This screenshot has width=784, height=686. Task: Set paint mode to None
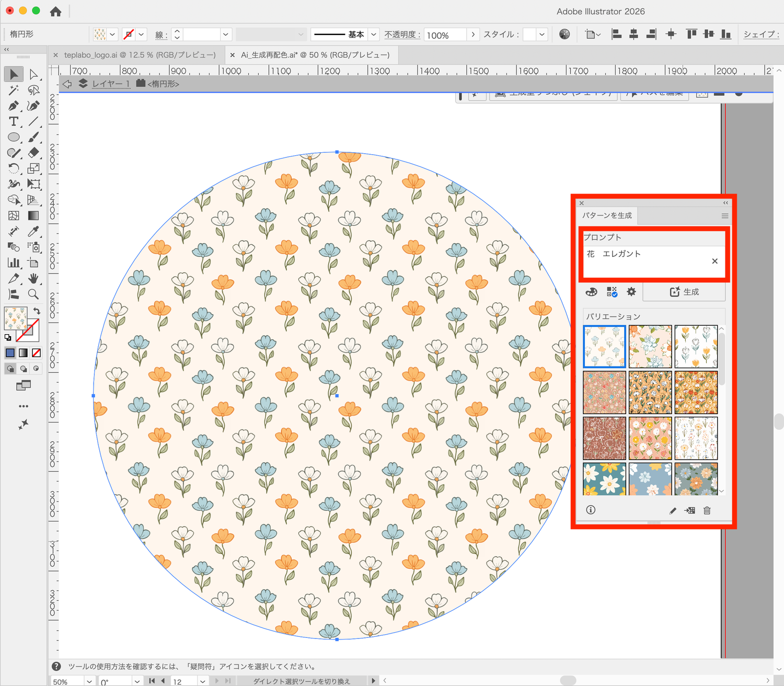coord(36,353)
